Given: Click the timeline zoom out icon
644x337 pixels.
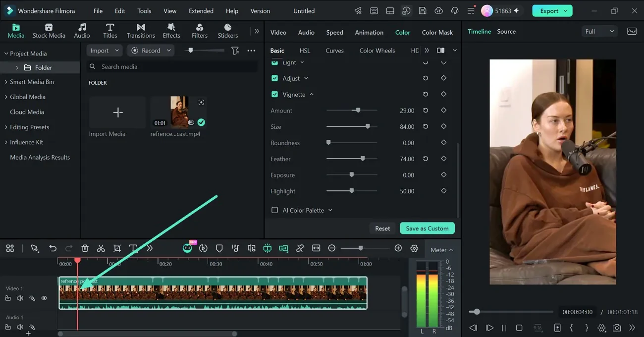Looking at the screenshot, I should coord(332,248).
